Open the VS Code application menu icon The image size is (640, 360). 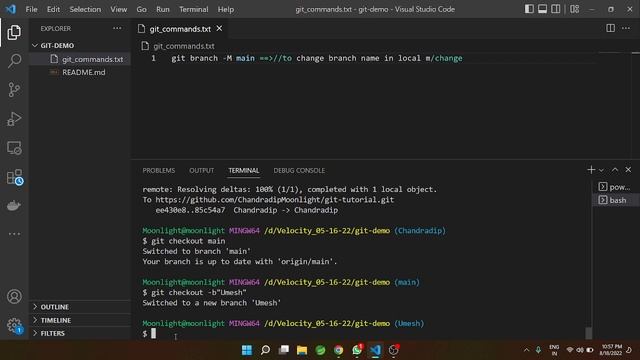click(11, 9)
